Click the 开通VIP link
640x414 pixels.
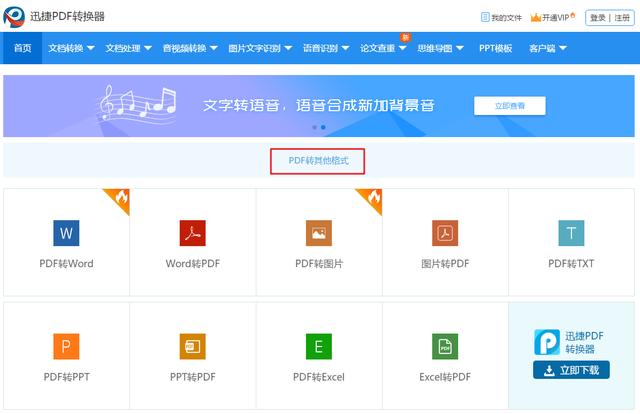coord(555,18)
